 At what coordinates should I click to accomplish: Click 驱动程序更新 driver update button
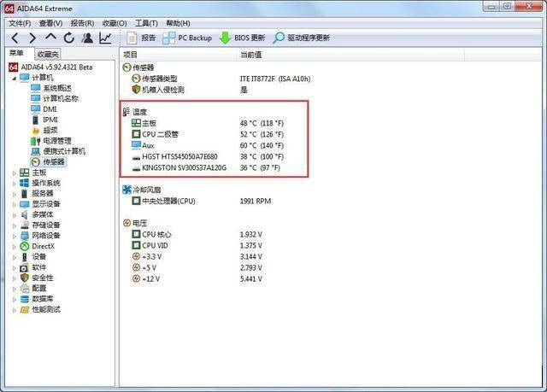click(x=302, y=38)
